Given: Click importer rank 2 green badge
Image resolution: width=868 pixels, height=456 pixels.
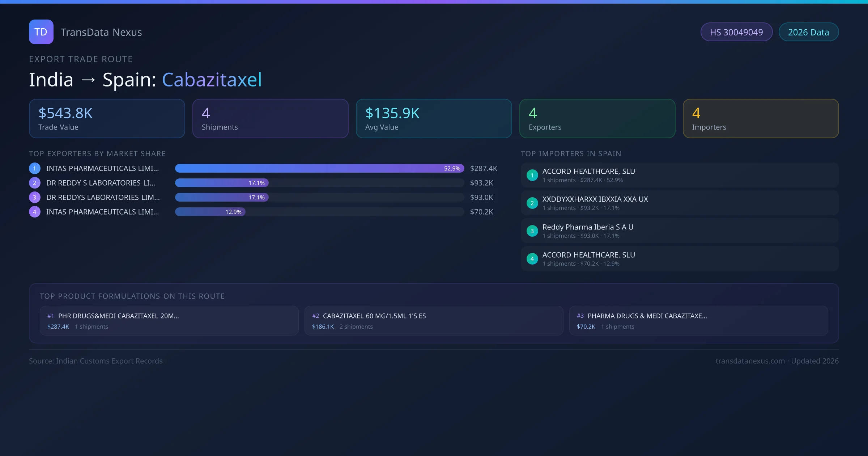Looking at the screenshot, I should [x=532, y=203].
